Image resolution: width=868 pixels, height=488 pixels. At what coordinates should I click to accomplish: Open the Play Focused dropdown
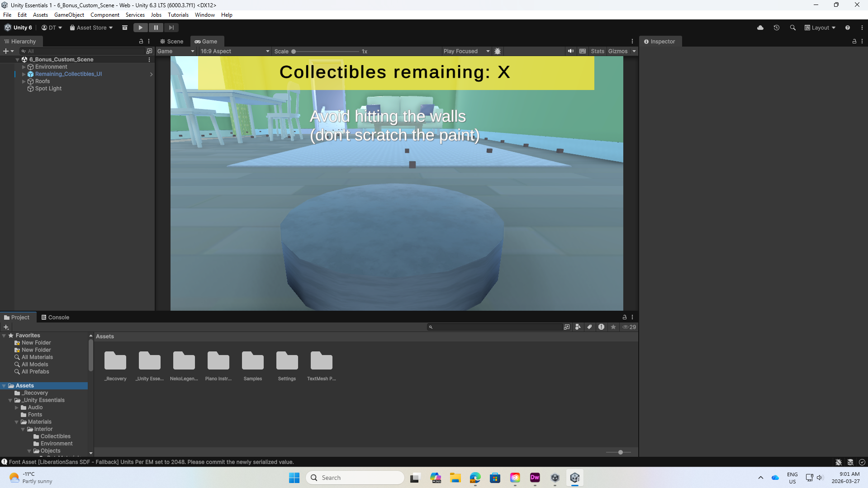click(x=466, y=51)
